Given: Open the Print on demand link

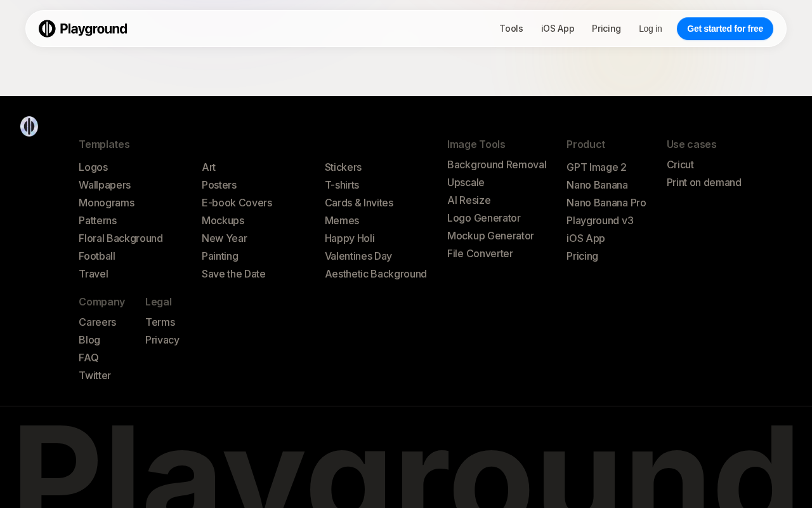Looking at the screenshot, I should pyautogui.click(x=704, y=182).
